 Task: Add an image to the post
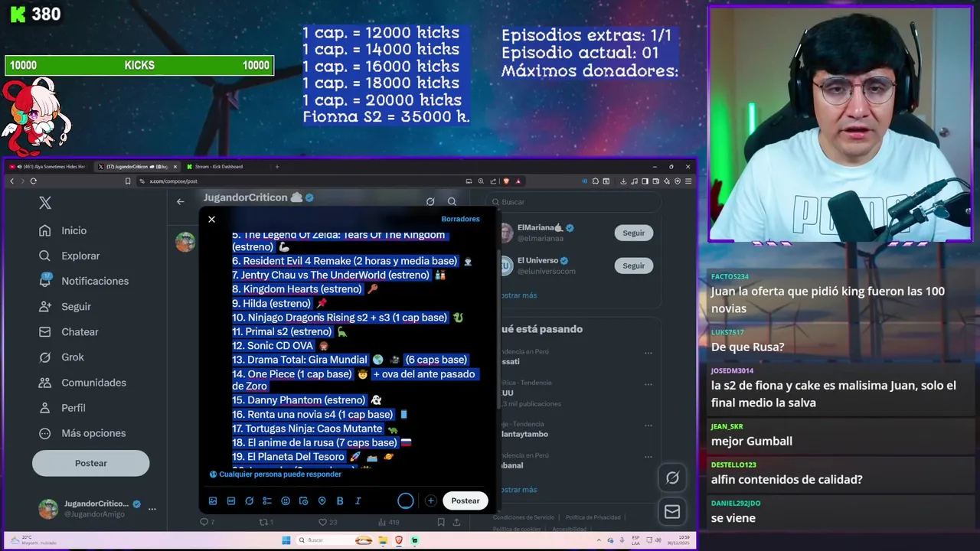pyautogui.click(x=213, y=500)
